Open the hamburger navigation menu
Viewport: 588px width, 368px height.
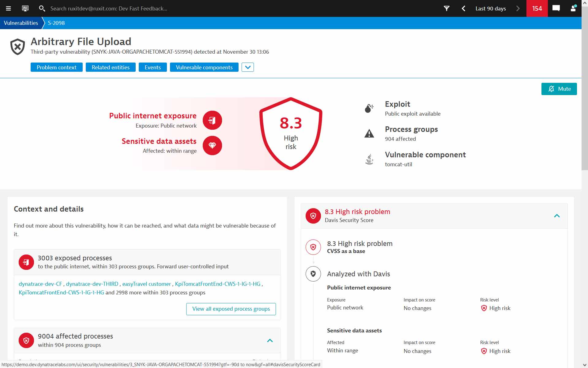click(8, 8)
